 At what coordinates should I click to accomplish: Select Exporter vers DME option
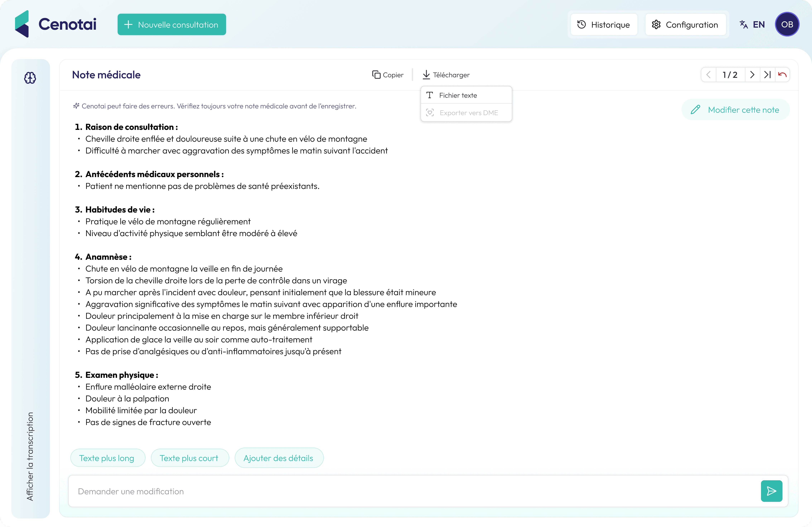click(x=468, y=113)
